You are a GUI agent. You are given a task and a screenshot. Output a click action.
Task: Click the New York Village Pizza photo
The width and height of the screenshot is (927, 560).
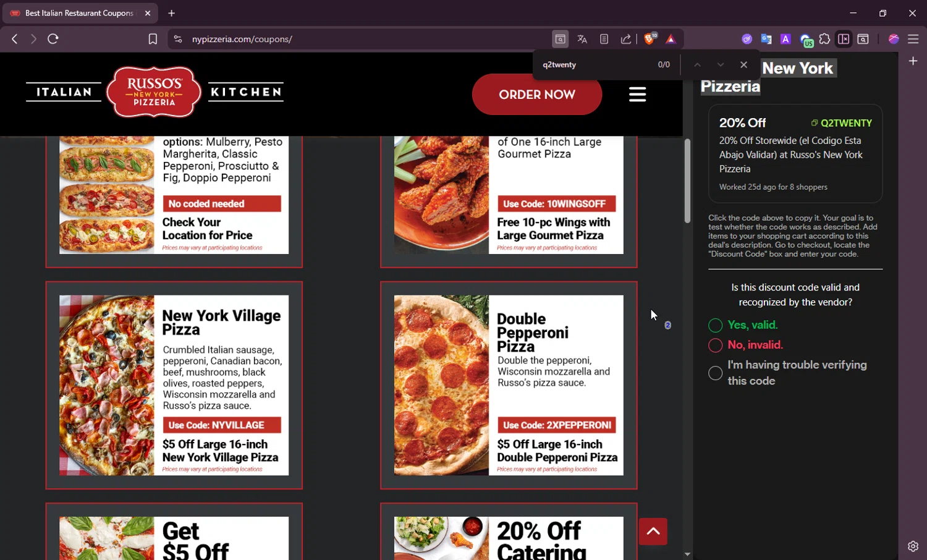click(107, 385)
